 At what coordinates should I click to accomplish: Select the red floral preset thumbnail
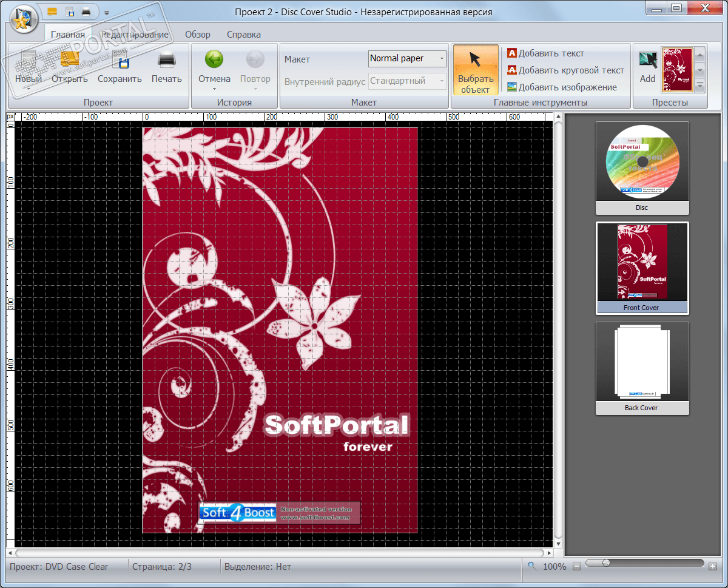(x=677, y=70)
